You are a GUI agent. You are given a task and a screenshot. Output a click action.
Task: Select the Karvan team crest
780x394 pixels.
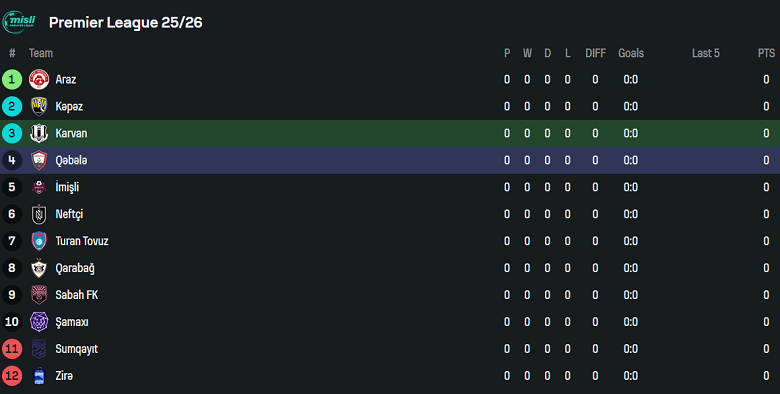tap(39, 133)
